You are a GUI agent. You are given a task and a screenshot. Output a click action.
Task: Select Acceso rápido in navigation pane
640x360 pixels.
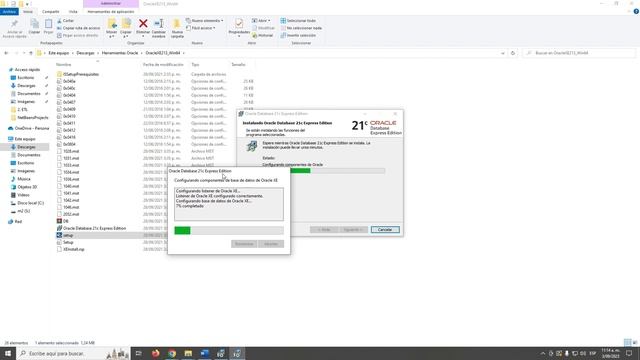coord(27,70)
